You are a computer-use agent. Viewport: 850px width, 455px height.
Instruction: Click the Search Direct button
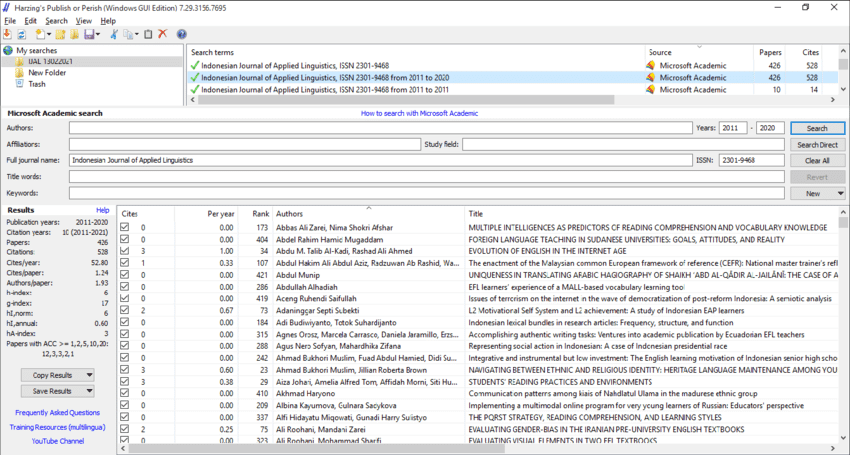pyautogui.click(x=817, y=144)
